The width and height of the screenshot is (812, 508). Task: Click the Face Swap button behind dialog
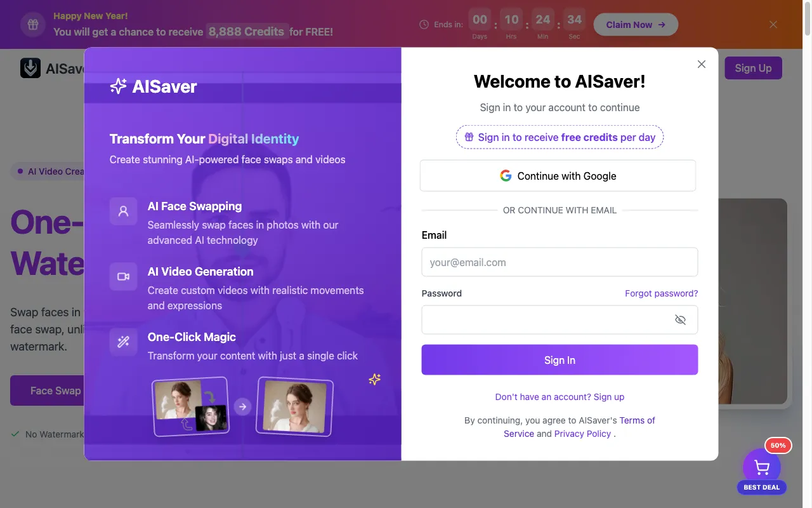click(x=48, y=391)
